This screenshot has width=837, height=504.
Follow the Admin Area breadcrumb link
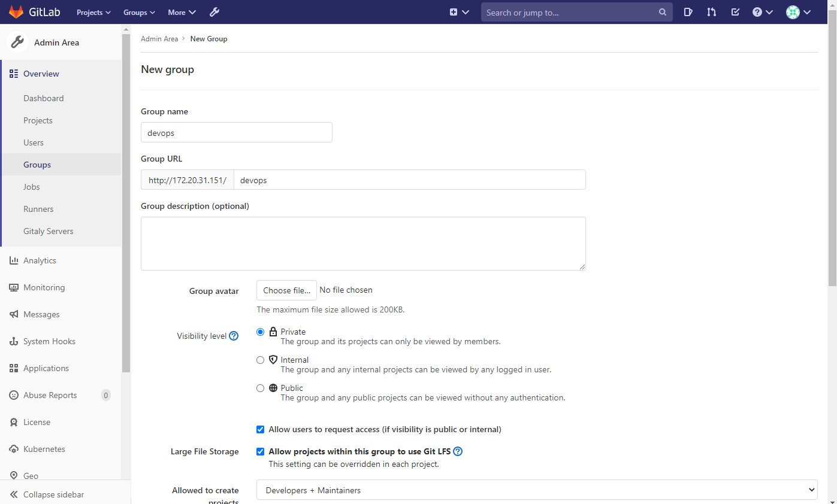(x=159, y=38)
